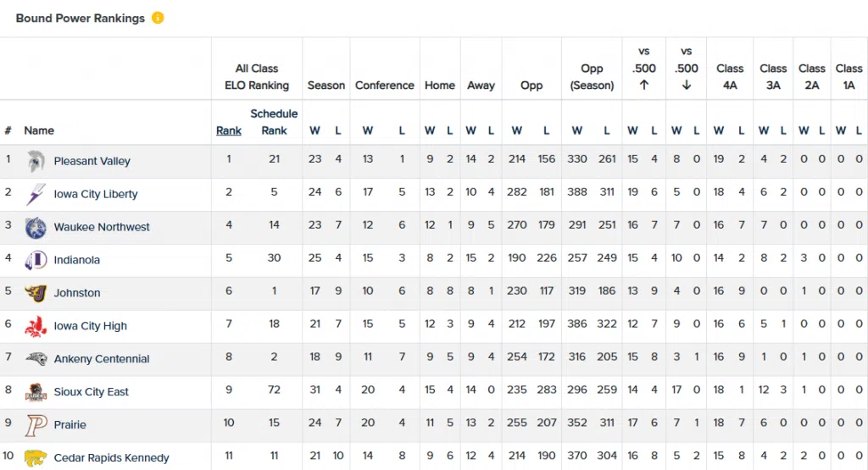This screenshot has width=868, height=470.
Task: Open the Pleasant Valley team link
Action: (x=92, y=161)
